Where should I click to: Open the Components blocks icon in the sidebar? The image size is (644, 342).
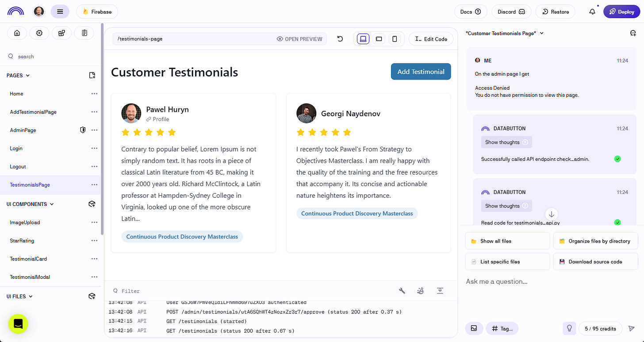[x=61, y=33]
